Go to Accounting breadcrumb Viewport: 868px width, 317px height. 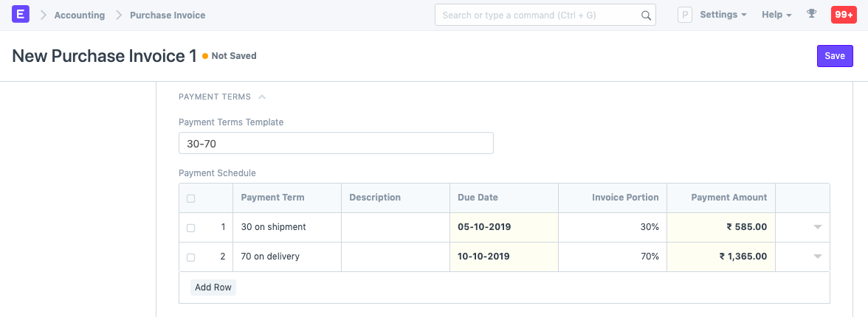(x=80, y=15)
